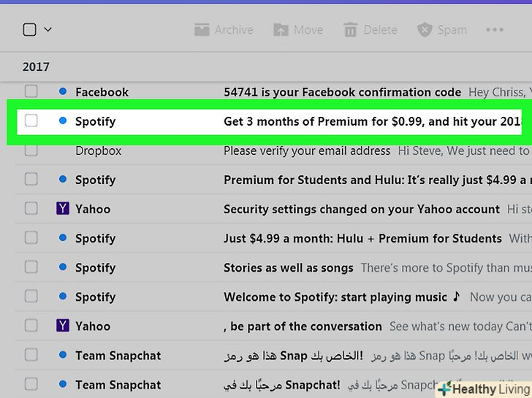Select checkbox for Dropbox verify email

tap(31, 150)
